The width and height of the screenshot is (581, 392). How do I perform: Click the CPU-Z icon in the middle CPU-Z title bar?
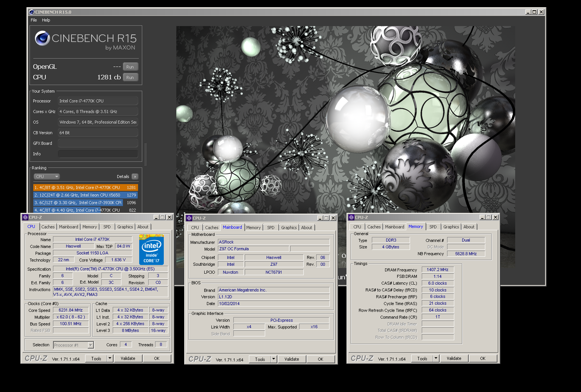coord(189,218)
